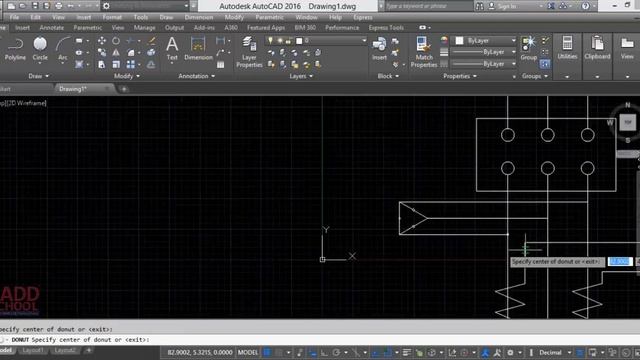Click the Save icon in quick access toolbar
The image size is (640, 360).
pyautogui.click(x=35, y=6)
